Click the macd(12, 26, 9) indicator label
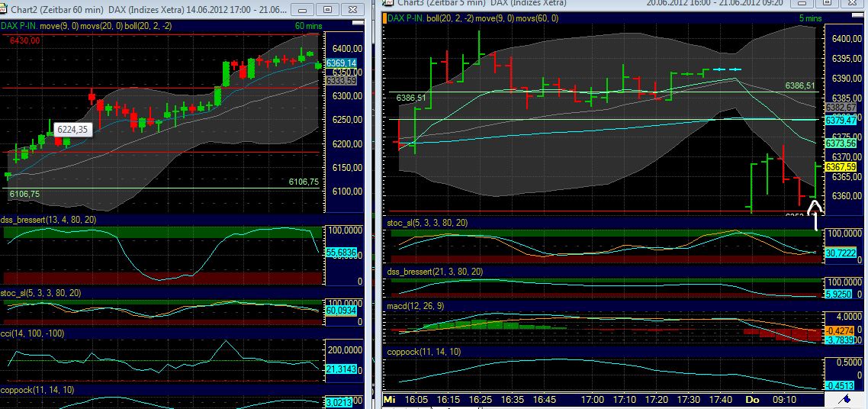 (415, 305)
